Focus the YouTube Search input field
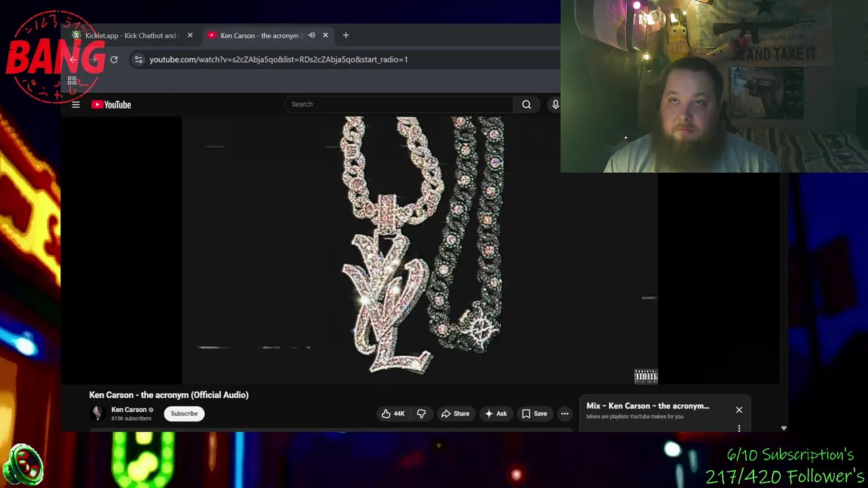 [x=399, y=104]
